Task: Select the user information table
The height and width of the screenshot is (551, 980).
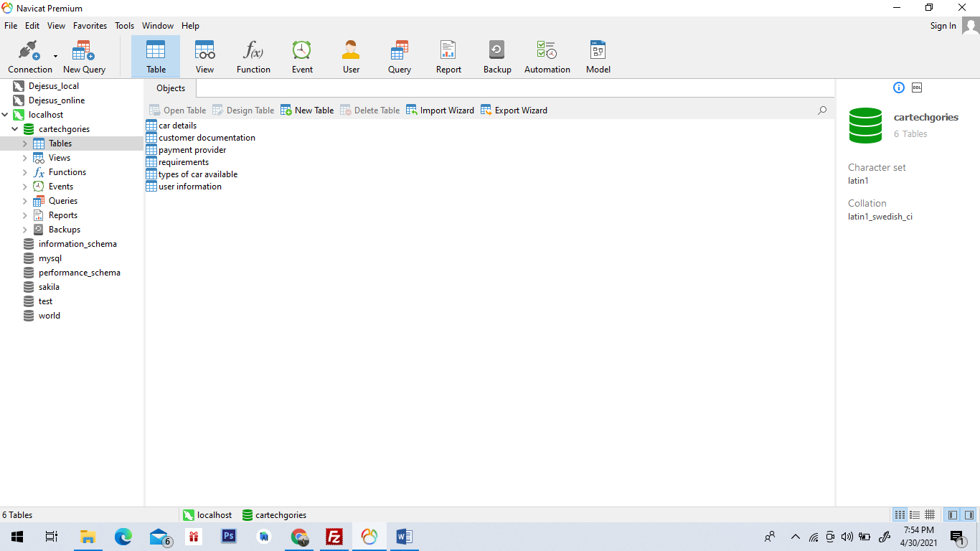Action: pos(189,187)
